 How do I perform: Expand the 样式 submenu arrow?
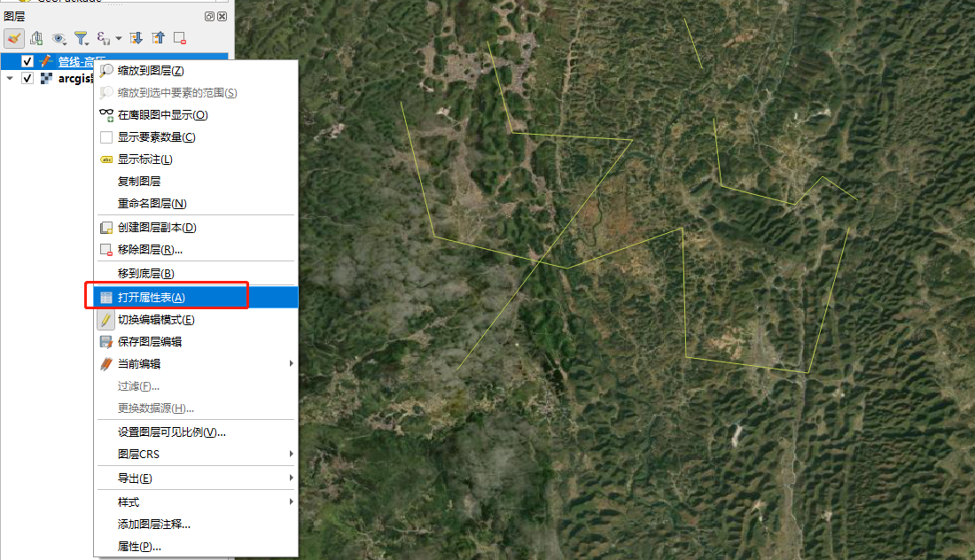click(291, 502)
